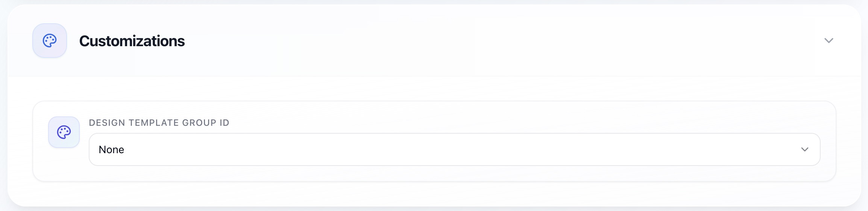Viewport: 868px width, 211px height.
Task: Click the rounded icon tile next to Customizations
Action: [x=50, y=41]
